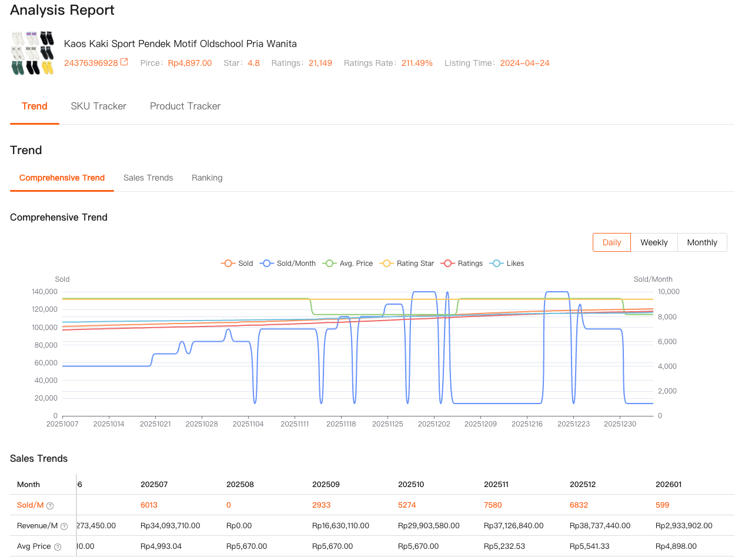Toggle the Sold series in chart legend
Viewport: 735px width, 560px height.
pos(237,264)
